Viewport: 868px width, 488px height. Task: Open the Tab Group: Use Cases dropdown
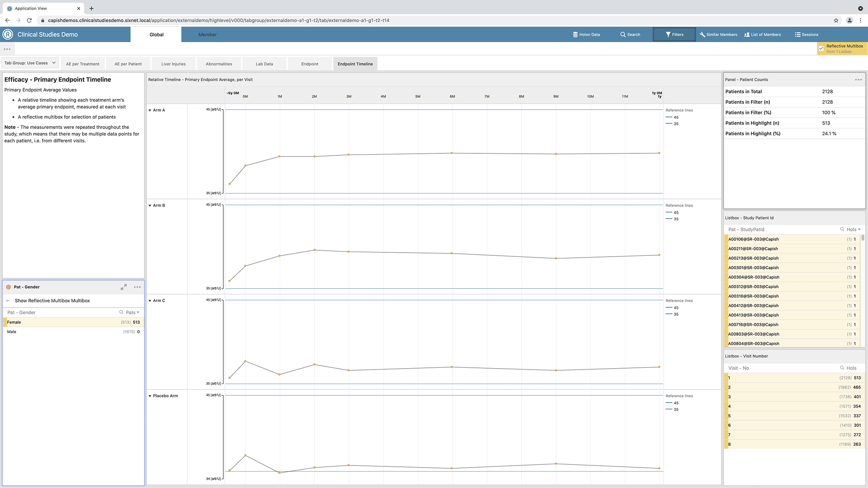(30, 63)
